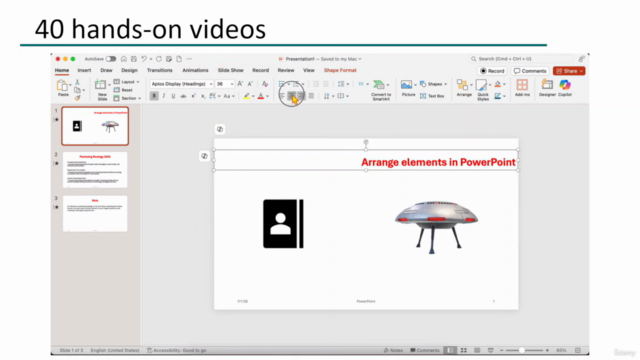Viewport: 640px width, 360px height.
Task: Open the Animations tab
Action: tap(195, 70)
